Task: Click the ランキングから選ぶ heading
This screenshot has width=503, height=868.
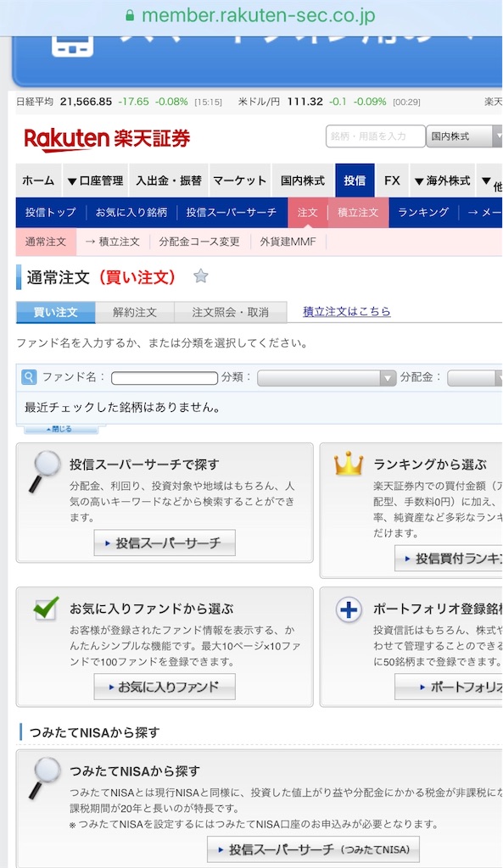Action: 430,465
